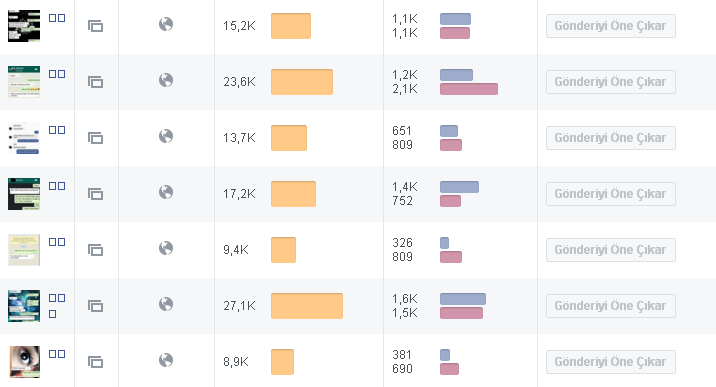Open the white chat thumbnail in the 13,7K row
The height and width of the screenshot is (387, 716).
click(x=24, y=138)
